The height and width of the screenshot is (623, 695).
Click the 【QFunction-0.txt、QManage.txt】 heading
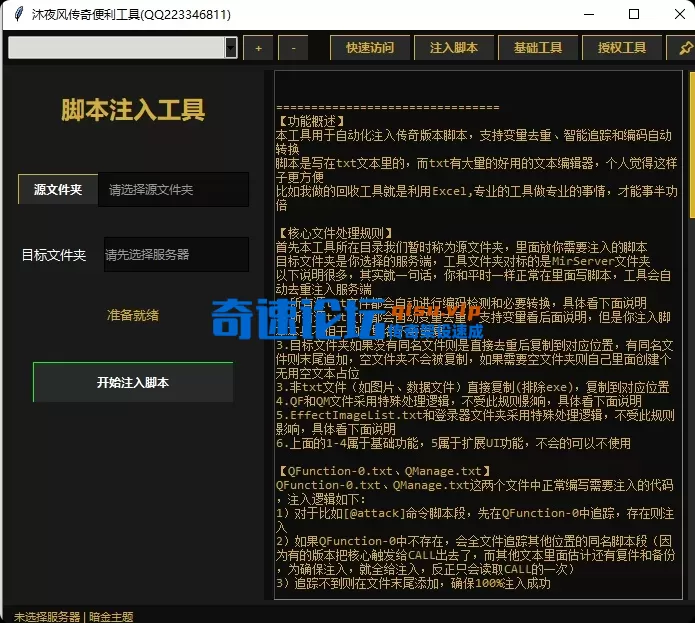tap(384, 471)
